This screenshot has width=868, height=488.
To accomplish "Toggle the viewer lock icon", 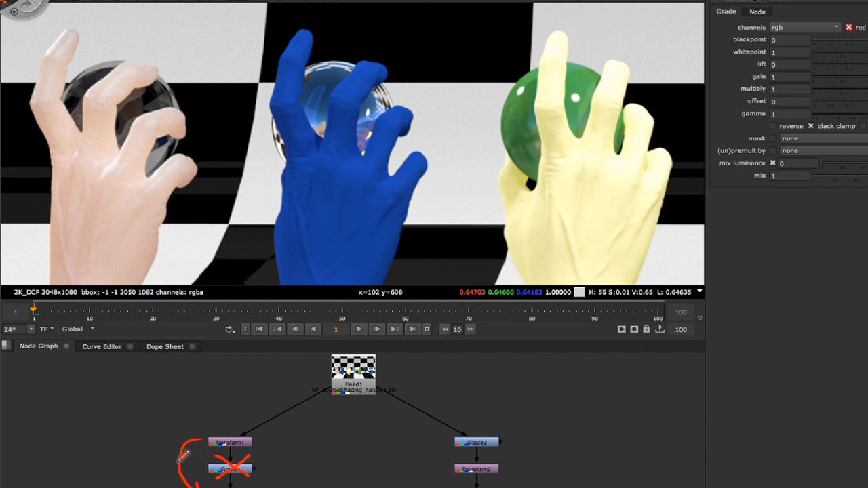I will 646,329.
